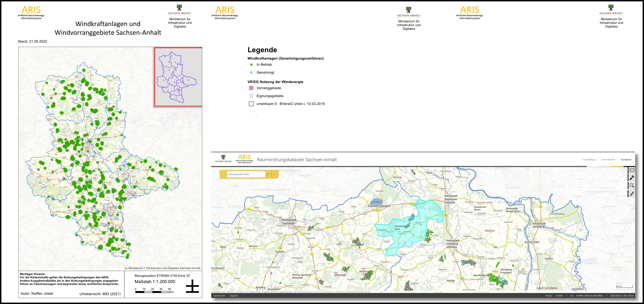This screenshot has width=644, height=304.
Task: Expand the search options chevron
Action: 274,174
